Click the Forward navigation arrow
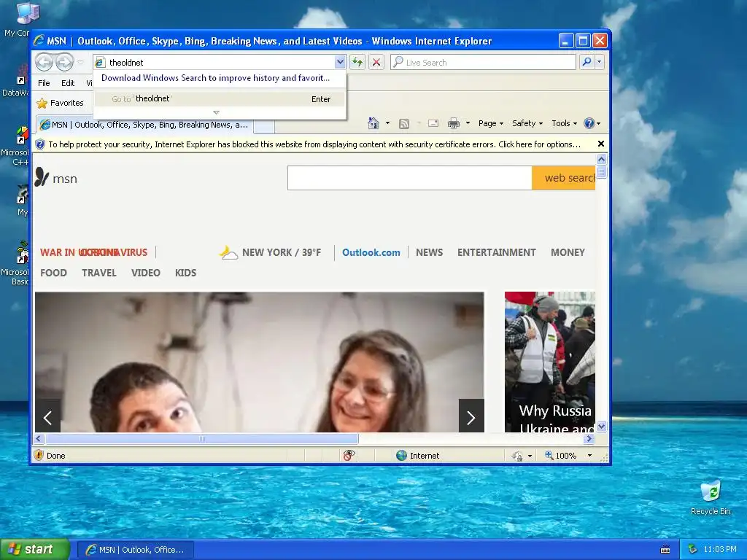This screenshot has width=747, height=560. 64,62
